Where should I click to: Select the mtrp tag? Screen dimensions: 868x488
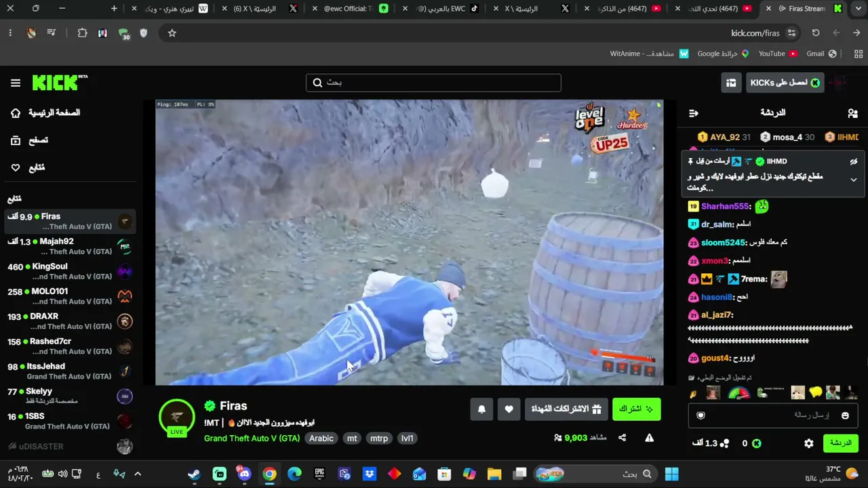click(x=379, y=439)
